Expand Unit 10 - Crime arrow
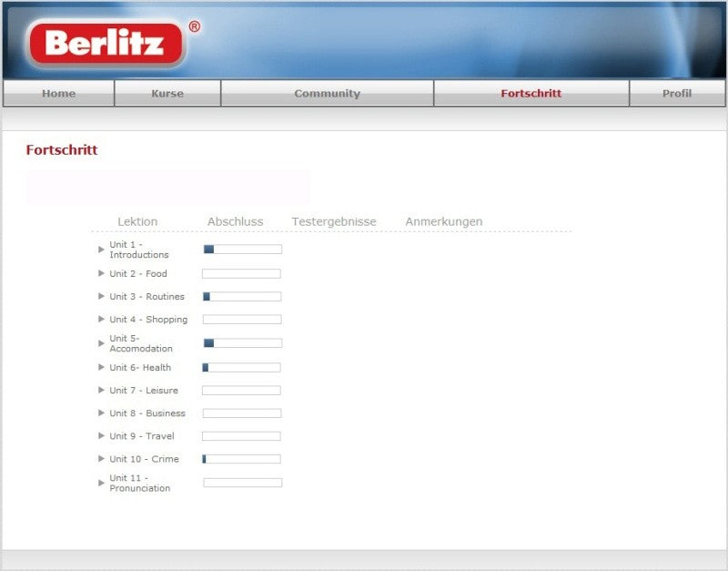Screen dimensions: 728x571 click(x=101, y=459)
